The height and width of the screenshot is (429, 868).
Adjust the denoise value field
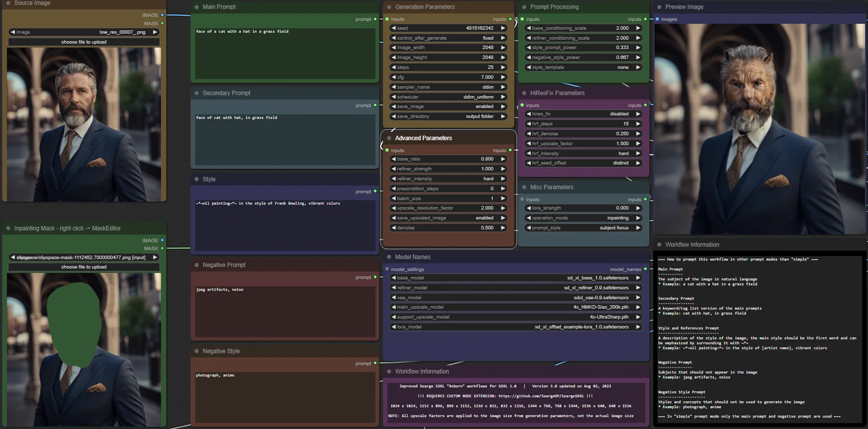[449, 228]
